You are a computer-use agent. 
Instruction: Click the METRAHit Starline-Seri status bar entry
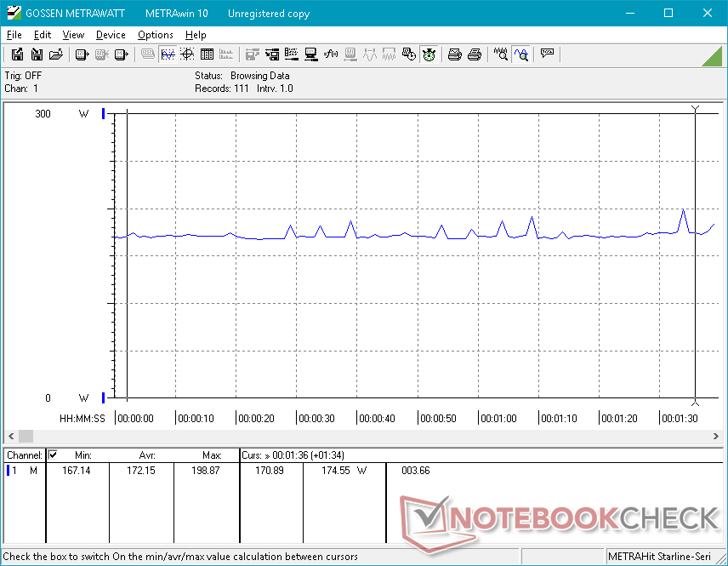pyautogui.click(x=659, y=557)
